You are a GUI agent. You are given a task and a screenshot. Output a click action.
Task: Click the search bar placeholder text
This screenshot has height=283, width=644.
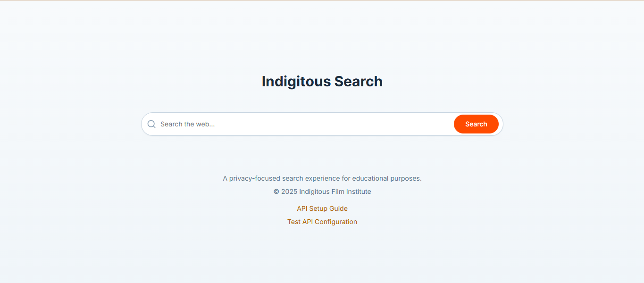pos(188,124)
